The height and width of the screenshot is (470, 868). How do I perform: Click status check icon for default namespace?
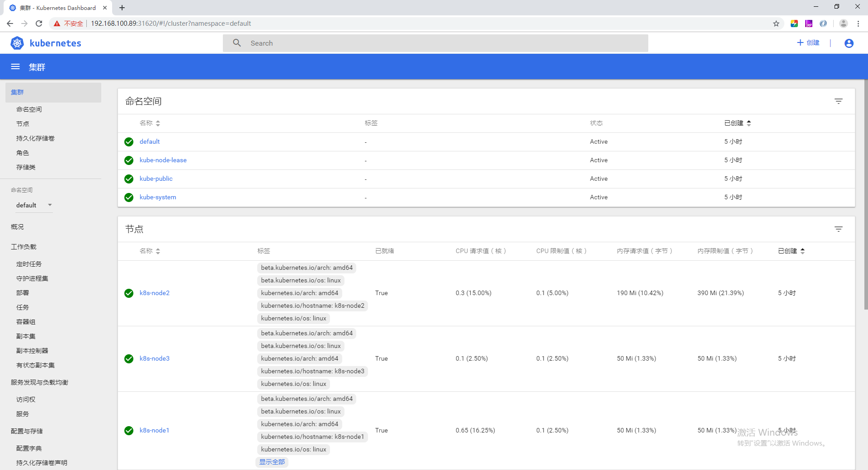click(129, 142)
